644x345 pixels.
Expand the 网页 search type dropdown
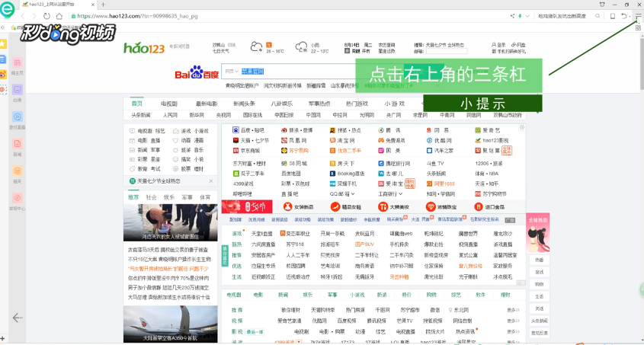(x=232, y=72)
